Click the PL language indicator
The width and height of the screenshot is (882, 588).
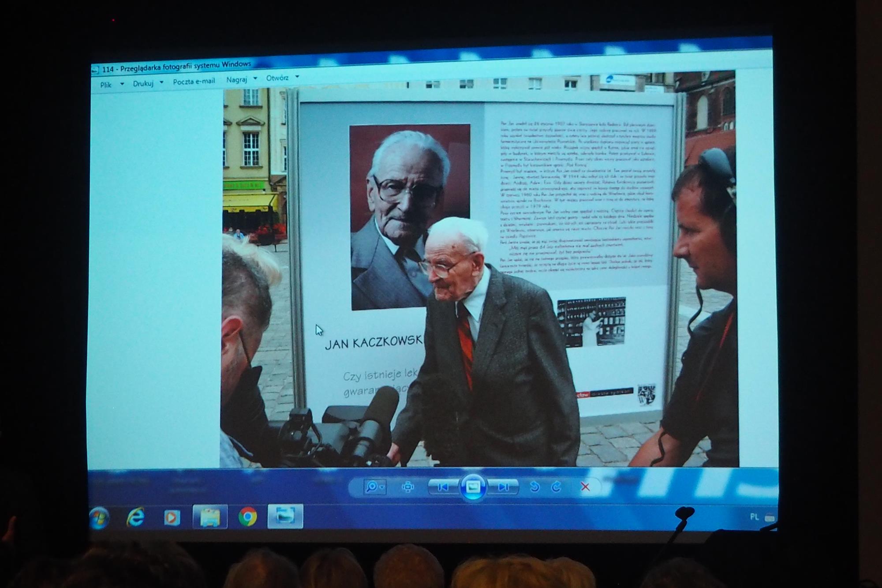click(x=755, y=517)
